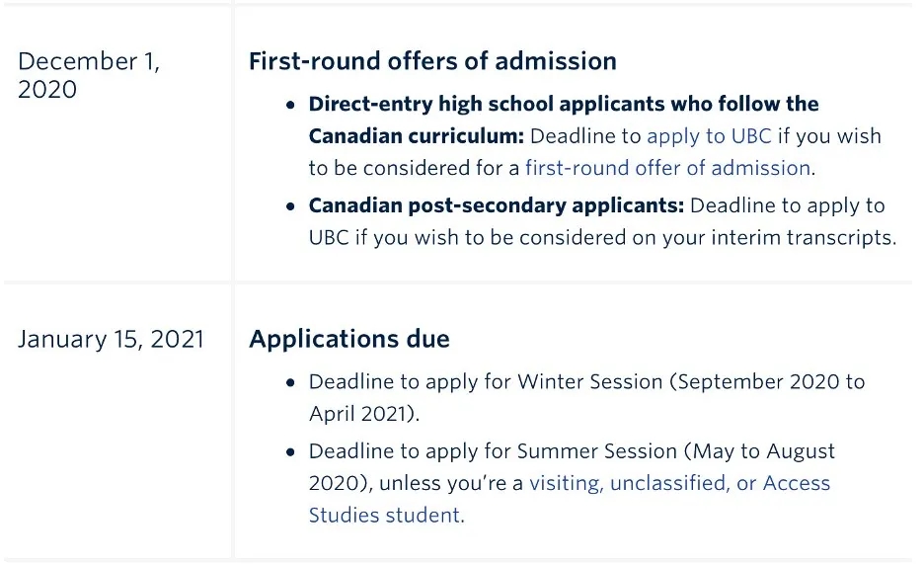Image resolution: width=924 pixels, height=564 pixels.
Task: Click "2020), unless you're a" text
Action: coord(416,483)
